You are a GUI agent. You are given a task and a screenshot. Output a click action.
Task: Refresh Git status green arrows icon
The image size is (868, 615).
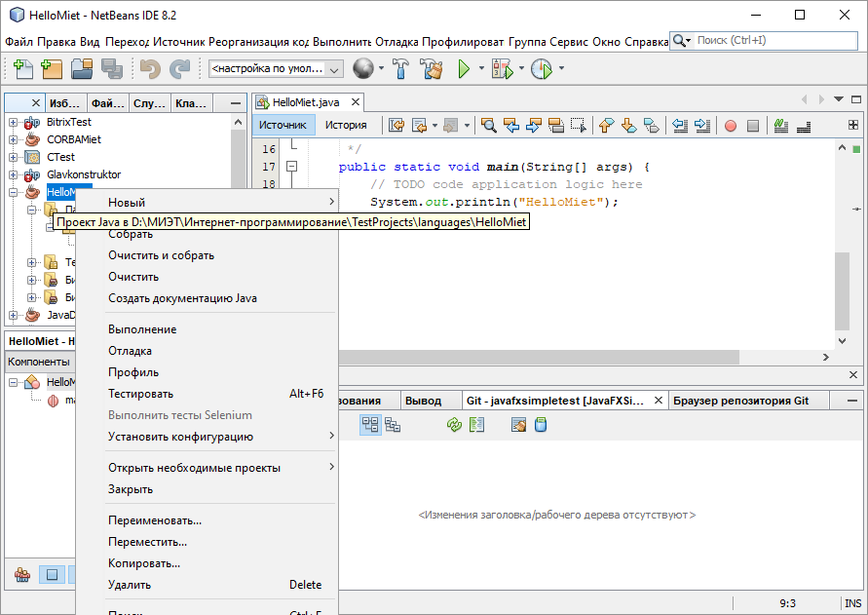point(454,425)
